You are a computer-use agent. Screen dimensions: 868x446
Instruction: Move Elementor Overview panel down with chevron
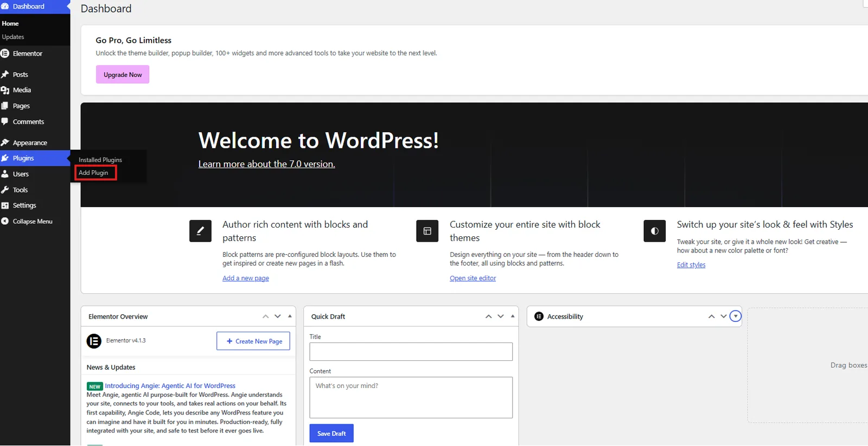(278, 316)
